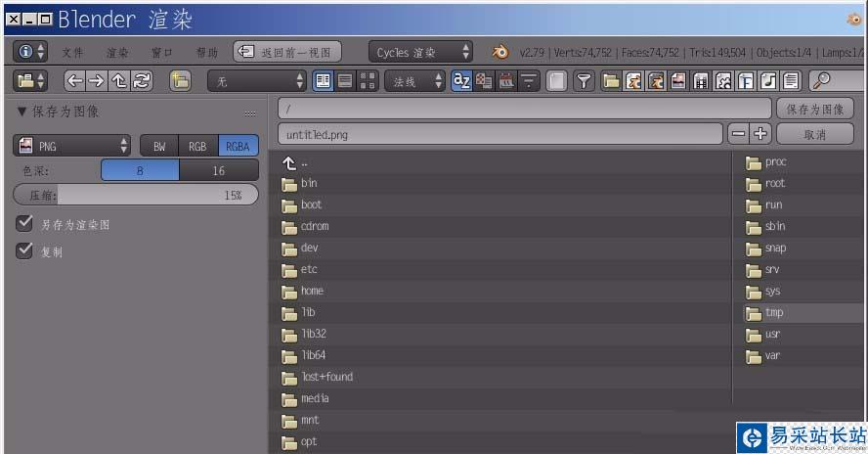Go back to previous folder arrow

[74, 81]
